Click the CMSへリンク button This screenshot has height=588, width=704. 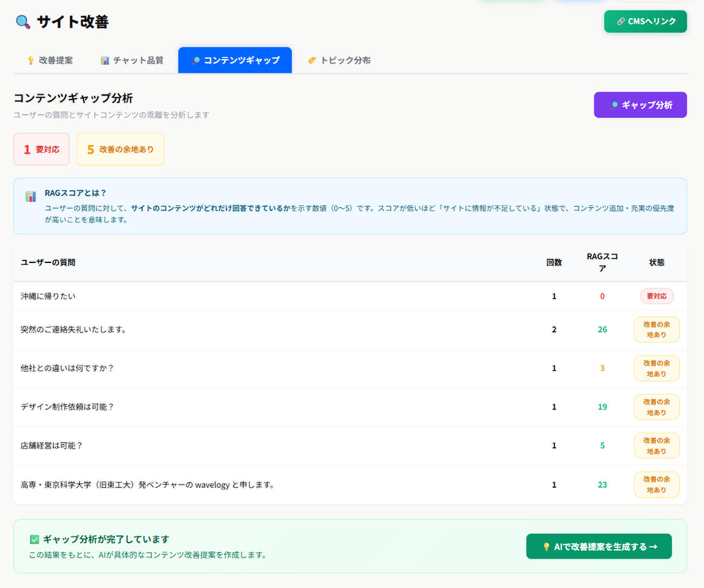[x=645, y=22]
